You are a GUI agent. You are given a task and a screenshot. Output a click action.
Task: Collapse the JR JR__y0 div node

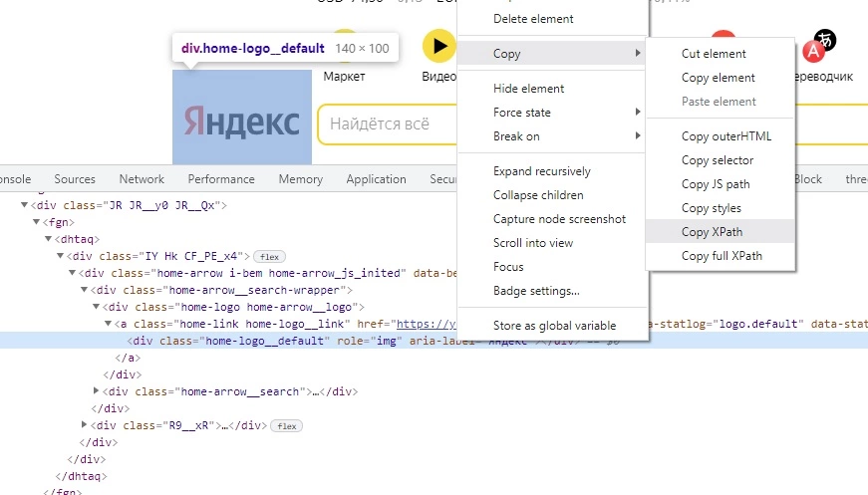point(24,205)
